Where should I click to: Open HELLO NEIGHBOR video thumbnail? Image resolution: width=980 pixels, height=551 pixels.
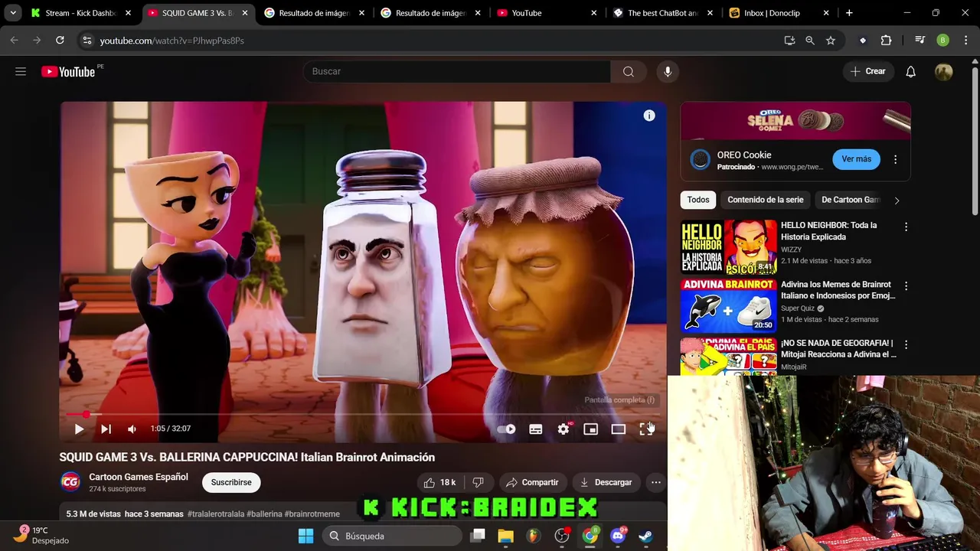click(729, 247)
